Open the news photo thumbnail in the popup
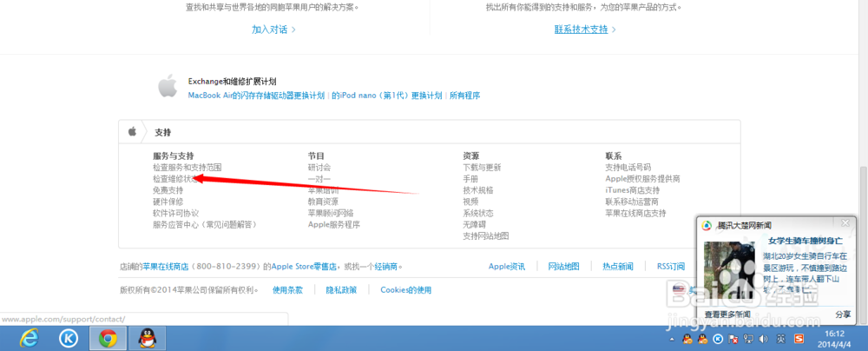The image size is (868, 351). [x=731, y=272]
